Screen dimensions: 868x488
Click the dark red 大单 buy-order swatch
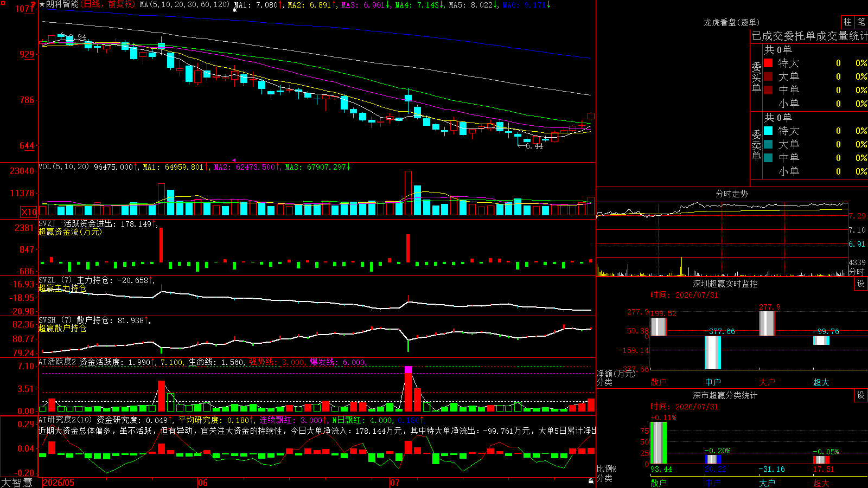coord(768,76)
